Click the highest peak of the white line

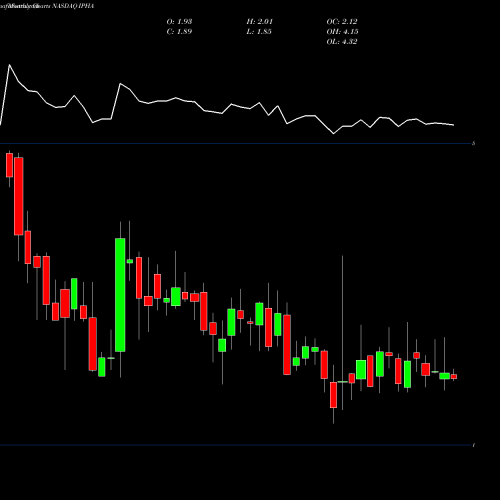pos(9,65)
